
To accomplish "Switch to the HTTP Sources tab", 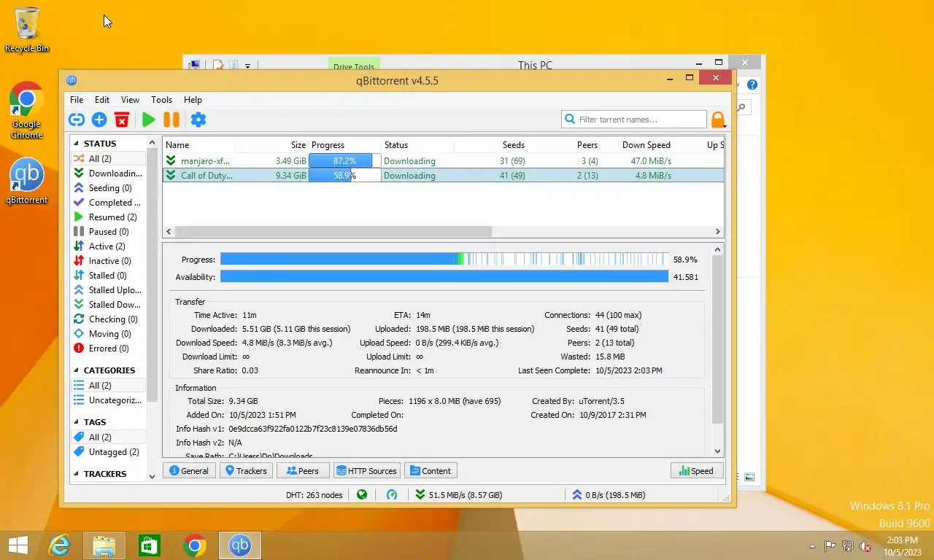I will pyautogui.click(x=366, y=471).
